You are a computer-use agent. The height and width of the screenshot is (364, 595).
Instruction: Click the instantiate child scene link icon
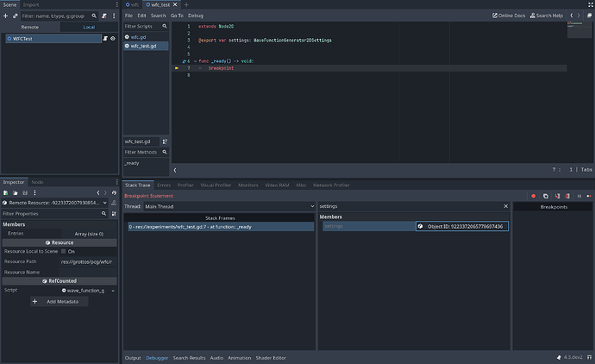16,16
